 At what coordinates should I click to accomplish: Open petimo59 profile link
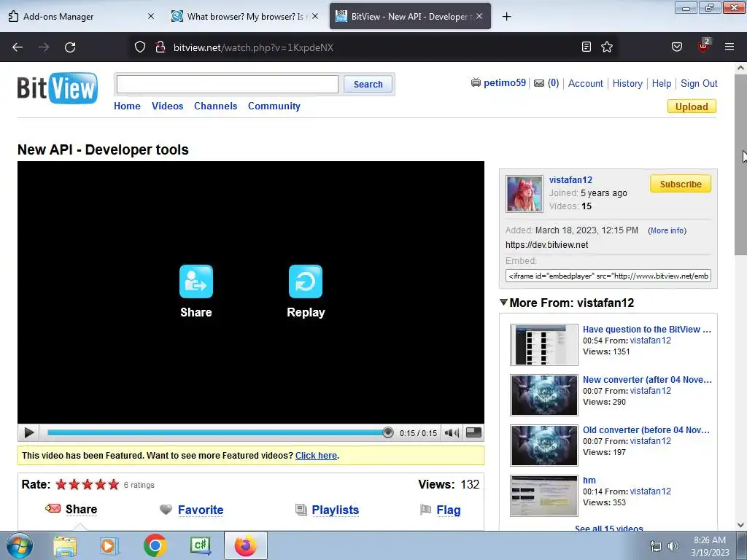505,83
